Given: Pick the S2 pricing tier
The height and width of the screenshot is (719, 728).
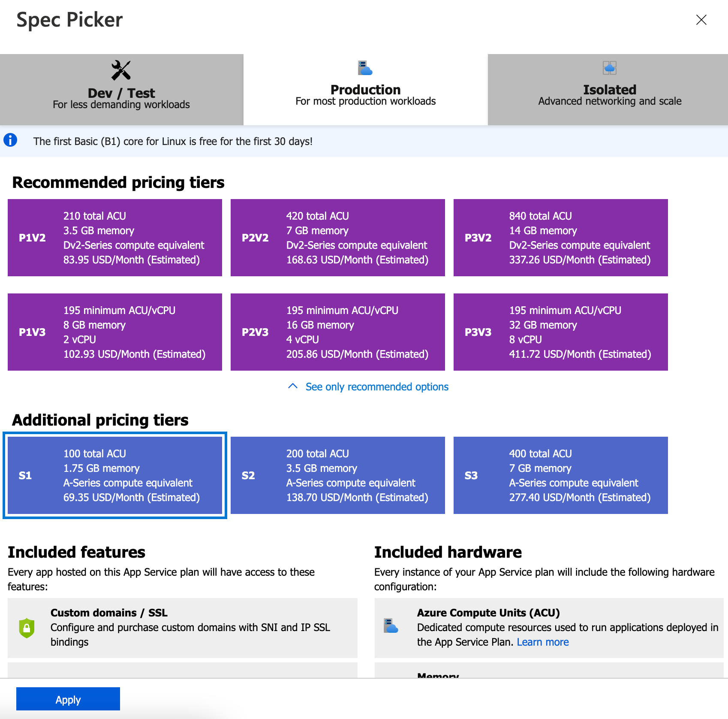Looking at the screenshot, I should click(338, 475).
